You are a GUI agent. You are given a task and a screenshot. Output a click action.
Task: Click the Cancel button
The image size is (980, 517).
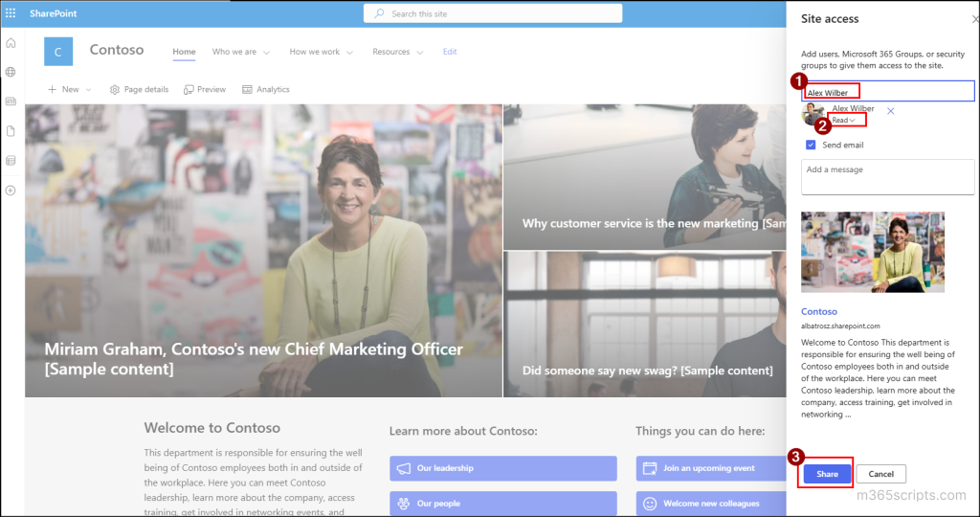[880, 474]
